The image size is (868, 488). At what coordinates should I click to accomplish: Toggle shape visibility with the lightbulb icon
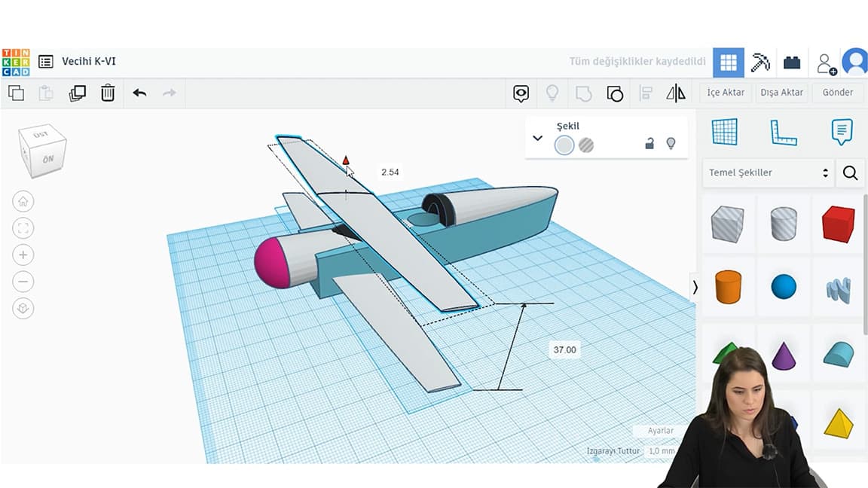[671, 144]
